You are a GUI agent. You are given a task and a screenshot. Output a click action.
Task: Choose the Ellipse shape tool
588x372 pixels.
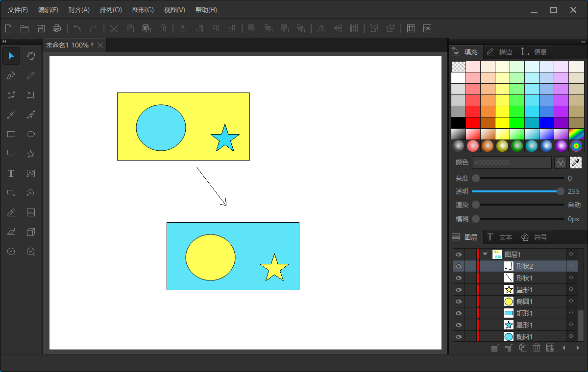pos(31,135)
